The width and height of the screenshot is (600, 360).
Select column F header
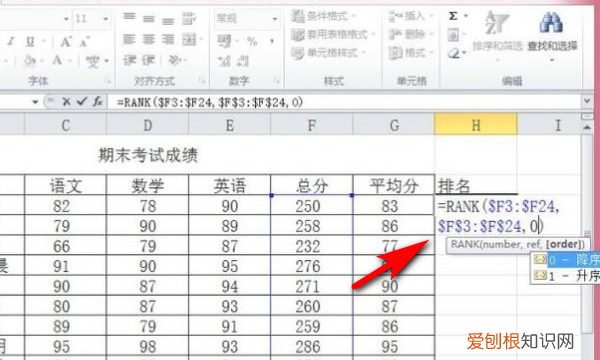(x=312, y=125)
